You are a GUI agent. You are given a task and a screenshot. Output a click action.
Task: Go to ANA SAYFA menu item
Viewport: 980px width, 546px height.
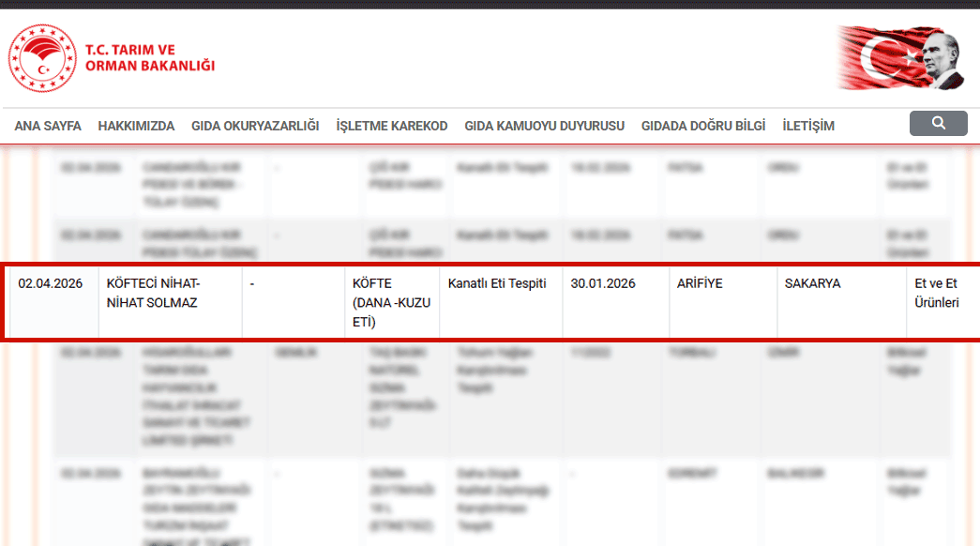click(48, 126)
